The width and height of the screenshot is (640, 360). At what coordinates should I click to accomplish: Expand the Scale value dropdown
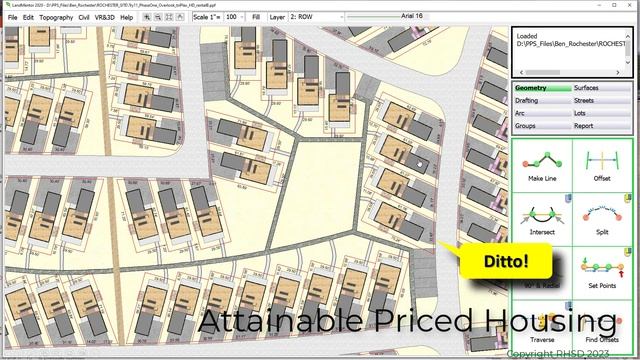click(242, 17)
